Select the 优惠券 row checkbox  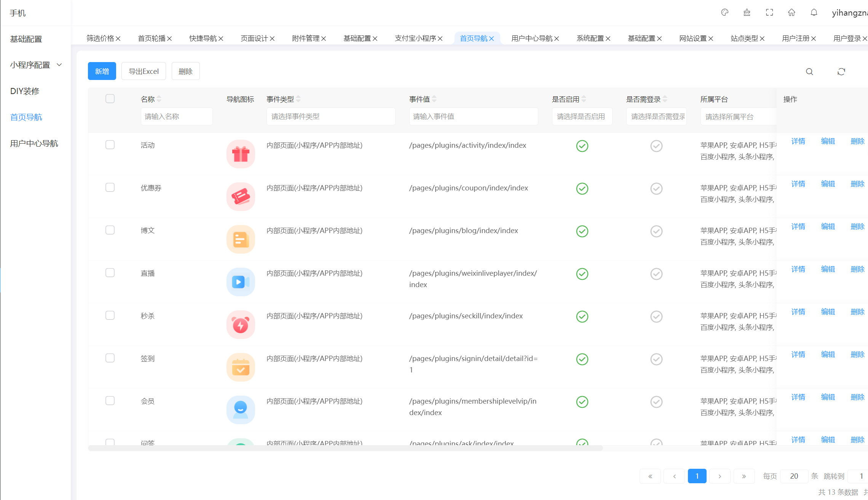click(110, 187)
